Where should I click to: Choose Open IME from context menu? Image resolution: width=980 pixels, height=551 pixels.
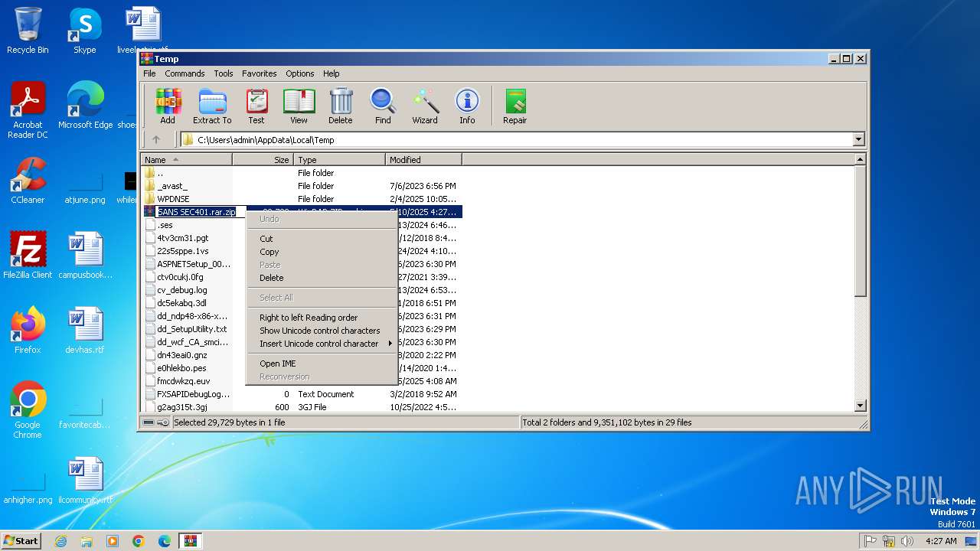click(322, 364)
